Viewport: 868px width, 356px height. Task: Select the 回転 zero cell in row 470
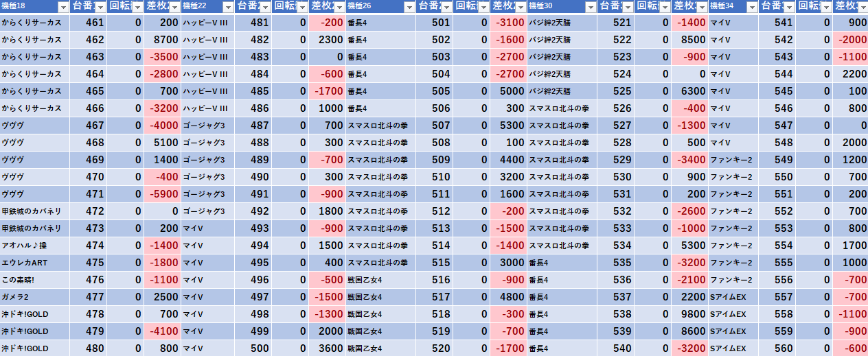coord(126,177)
